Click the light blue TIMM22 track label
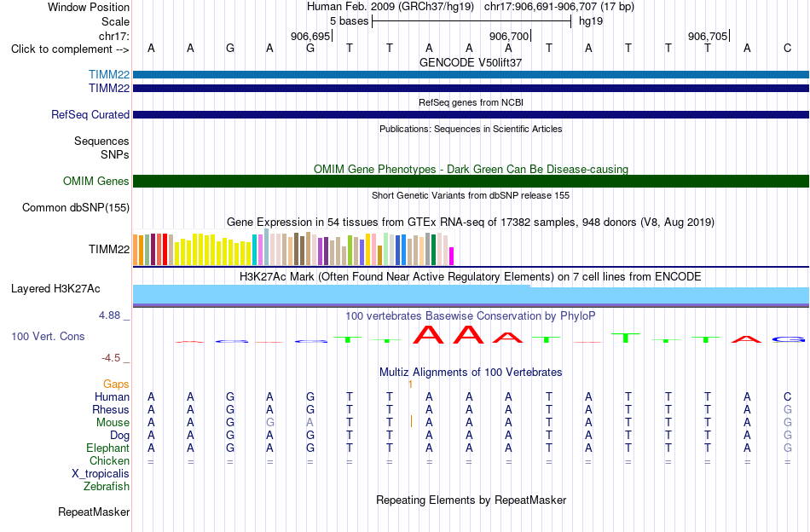The height and width of the screenshot is (532, 810). pyautogui.click(x=109, y=74)
